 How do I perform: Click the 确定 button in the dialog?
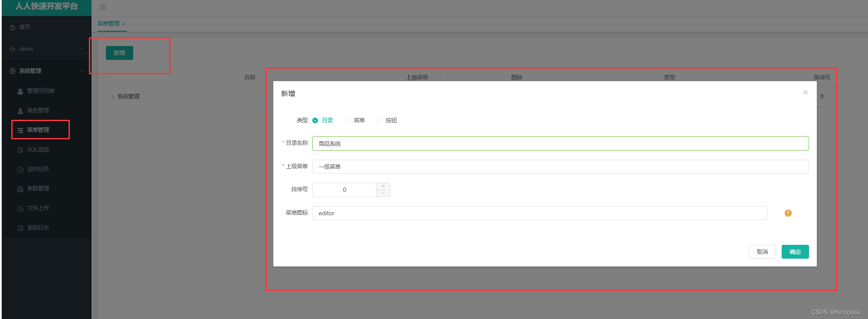tap(795, 252)
